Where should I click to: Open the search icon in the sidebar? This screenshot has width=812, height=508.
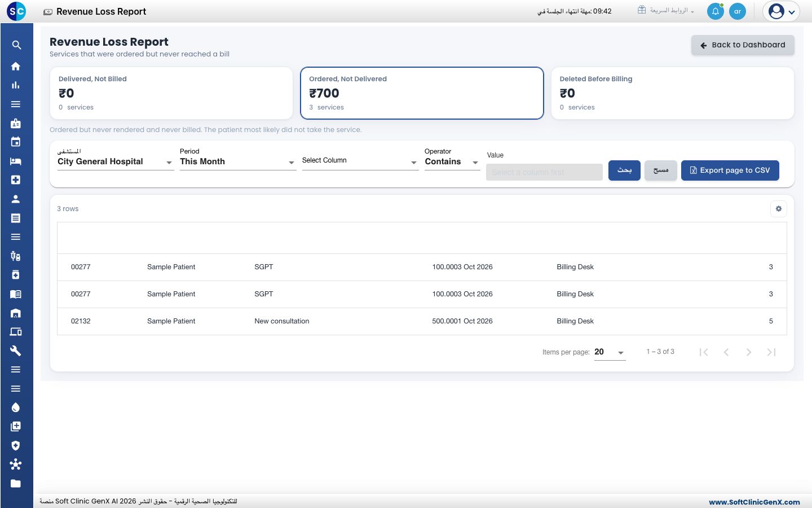[16, 45]
